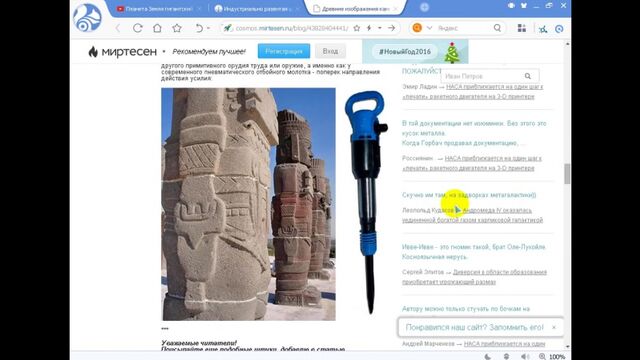Close the Древние изображения tab
Image resolution: width=640 pixels, height=360 pixels.
pyautogui.click(x=396, y=9)
